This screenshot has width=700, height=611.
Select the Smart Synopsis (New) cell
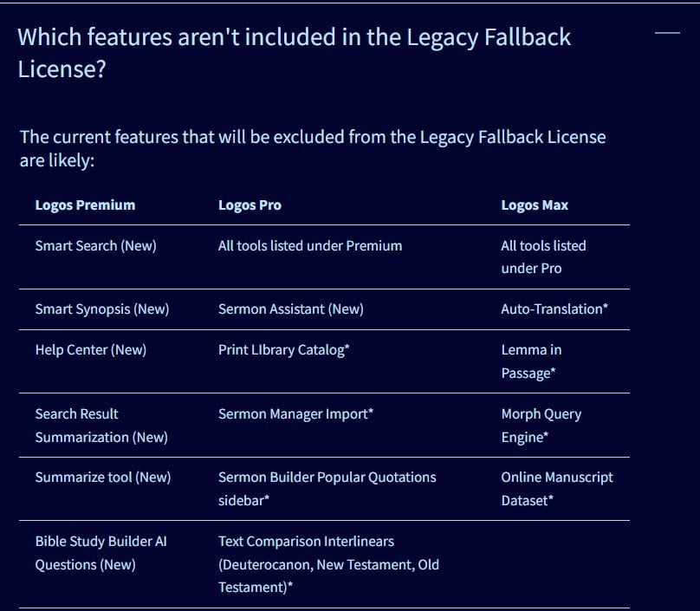(x=101, y=309)
